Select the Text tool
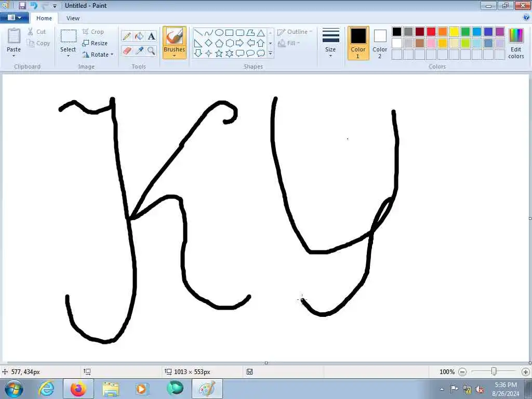 [151, 36]
